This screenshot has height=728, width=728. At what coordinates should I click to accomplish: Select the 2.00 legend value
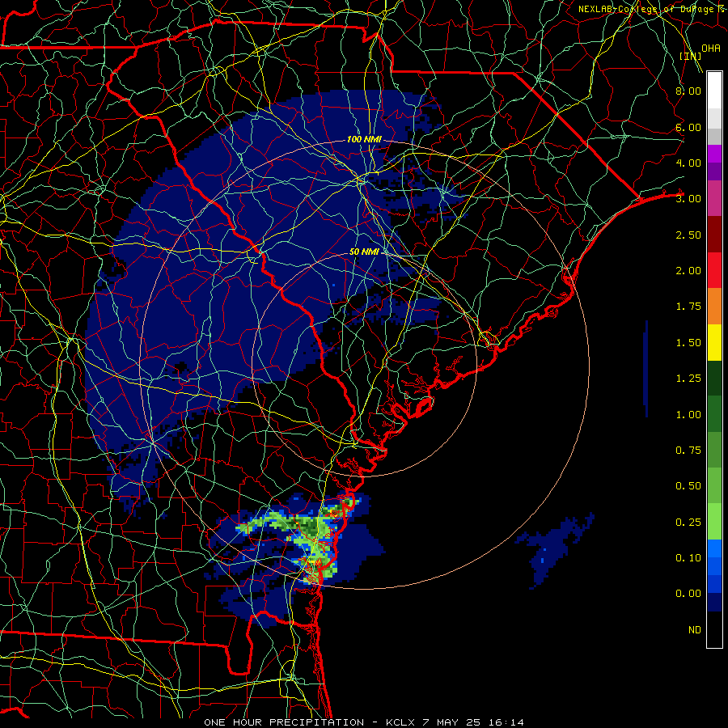tap(688, 271)
